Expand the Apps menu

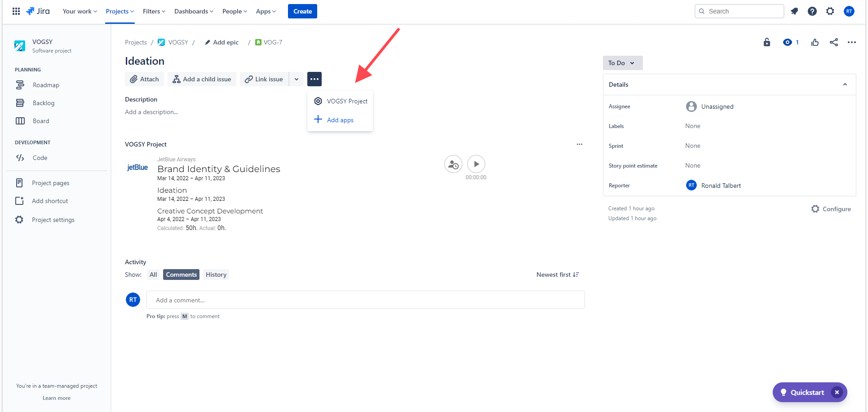click(266, 11)
